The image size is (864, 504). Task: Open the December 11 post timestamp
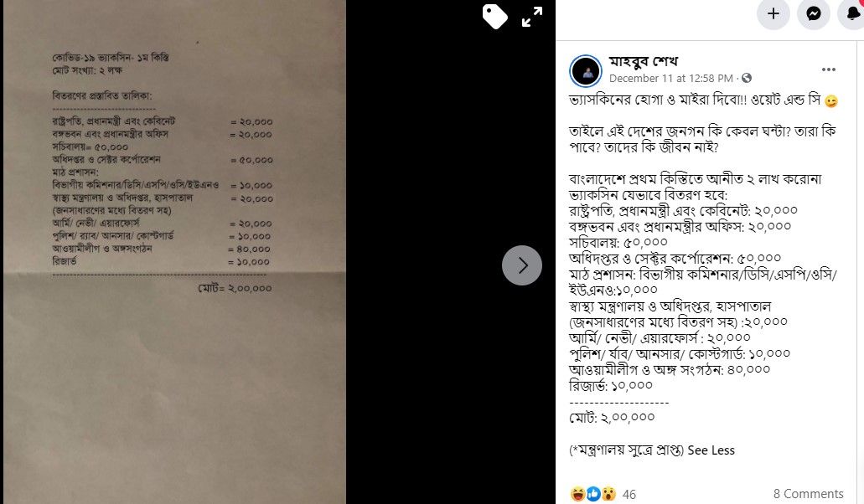671,78
